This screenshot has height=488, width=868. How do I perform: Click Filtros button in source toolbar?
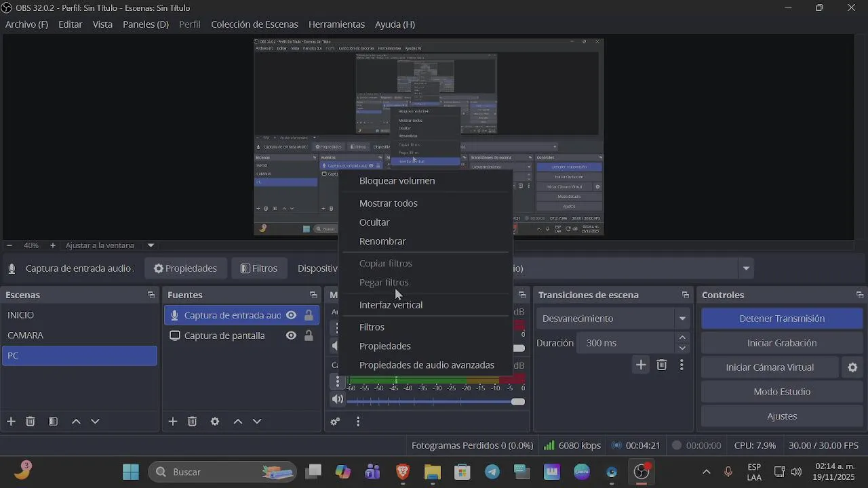pyautogui.click(x=258, y=268)
